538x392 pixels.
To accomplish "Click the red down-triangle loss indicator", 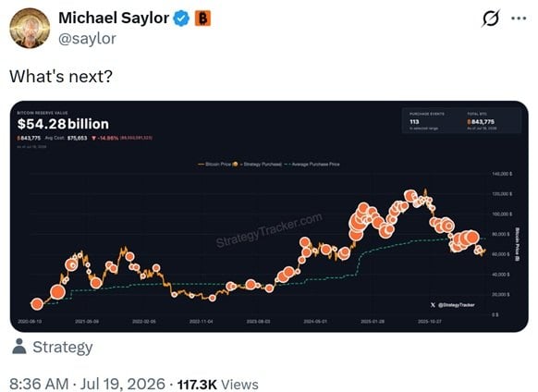I will [93, 138].
